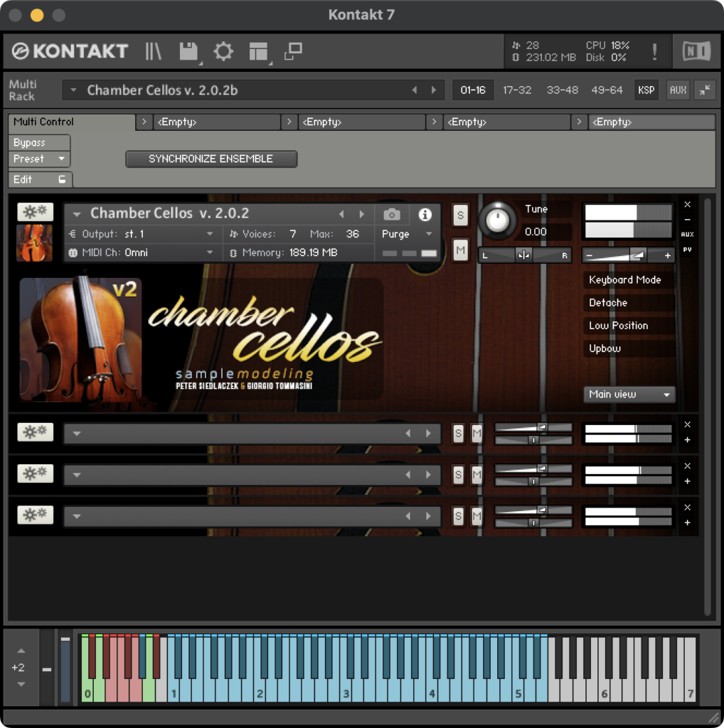724x728 pixels.
Task: Click the Chamber Cellos gear edit icon
Action: (36, 212)
